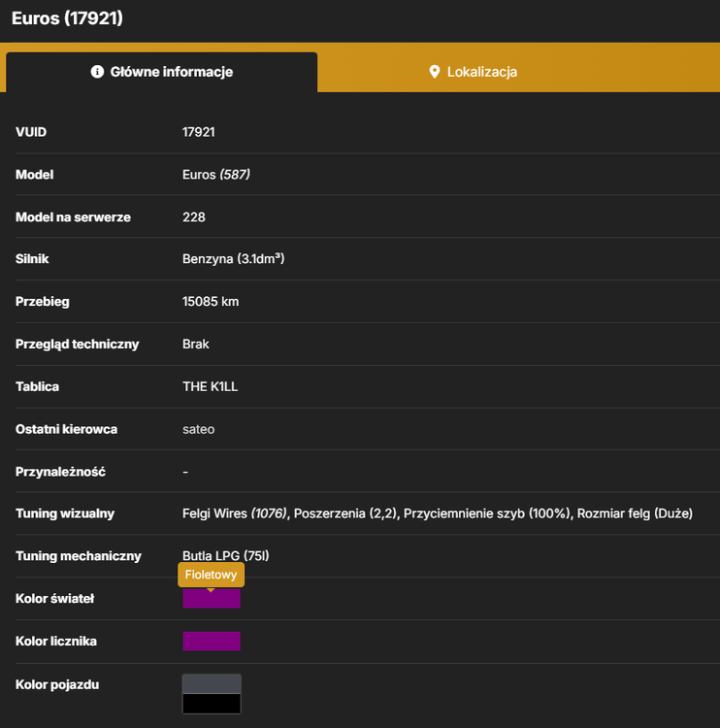Select the Przegląd techniczny value Brak
The height and width of the screenshot is (728, 720).
(195, 344)
